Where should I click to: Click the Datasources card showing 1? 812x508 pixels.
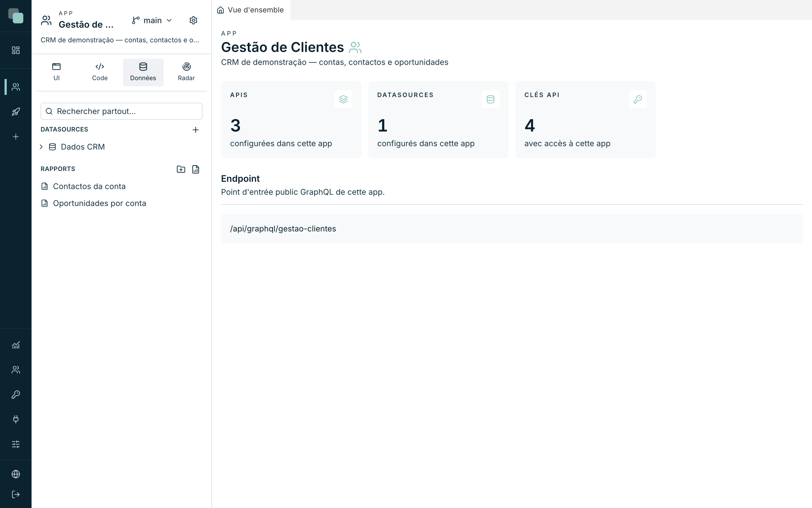[x=438, y=120]
